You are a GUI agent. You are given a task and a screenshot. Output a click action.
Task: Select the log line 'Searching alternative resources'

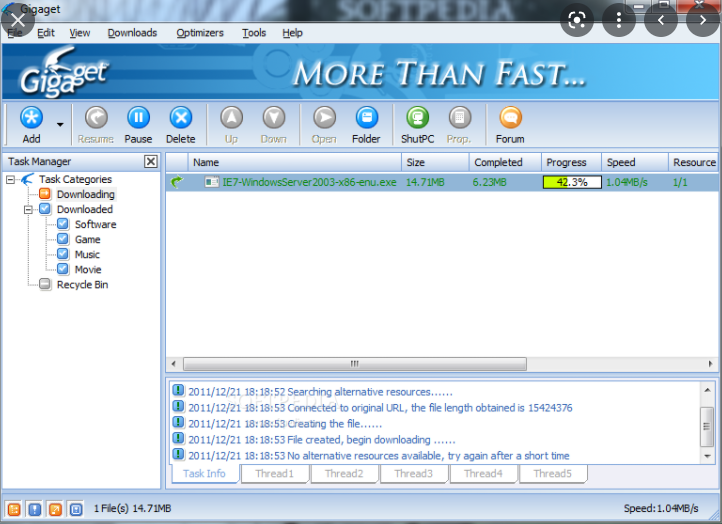pos(320,392)
